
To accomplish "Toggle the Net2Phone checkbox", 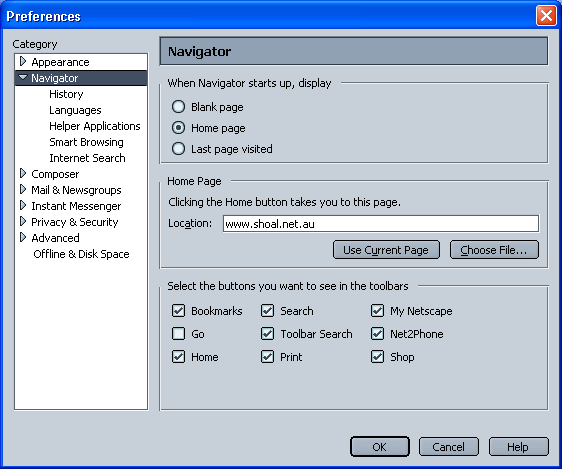I will 377,334.
